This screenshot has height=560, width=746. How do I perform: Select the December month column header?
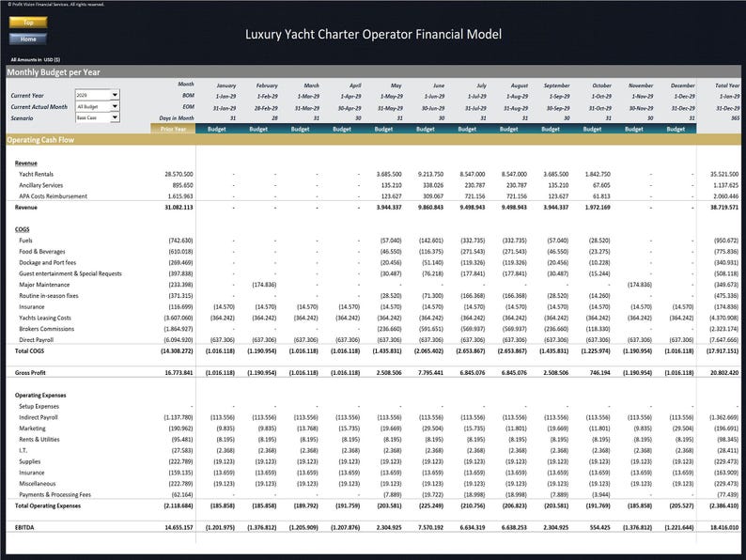pos(683,86)
